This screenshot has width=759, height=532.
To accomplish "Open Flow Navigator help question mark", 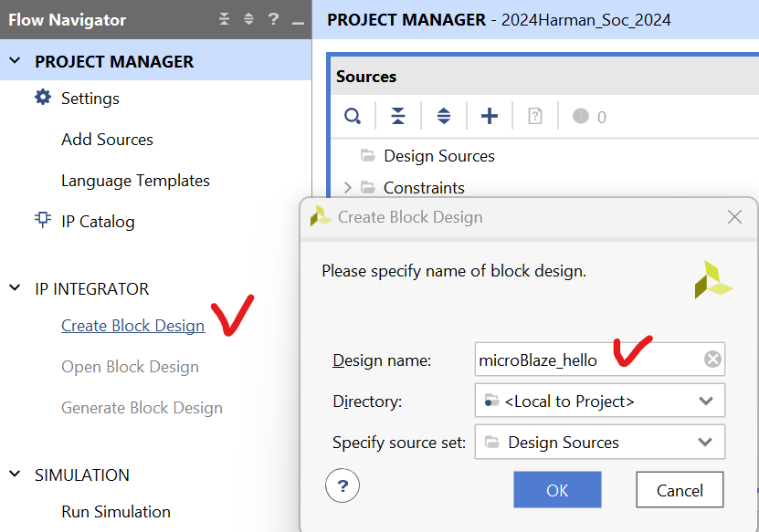I will tap(273, 19).
